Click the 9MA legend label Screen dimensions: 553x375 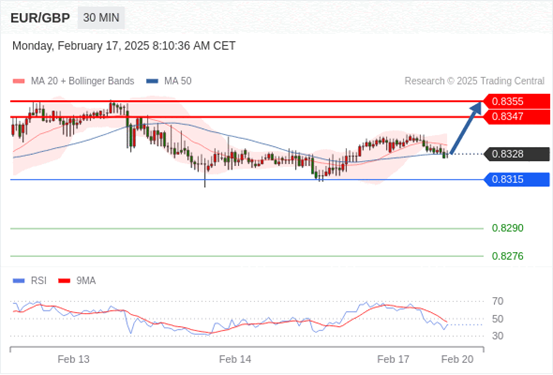(86, 281)
